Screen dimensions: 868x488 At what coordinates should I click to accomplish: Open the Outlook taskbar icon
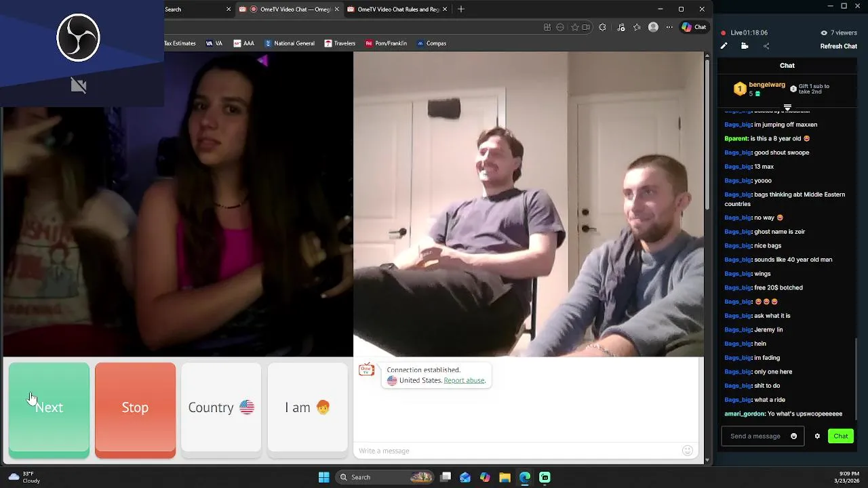tap(465, 477)
